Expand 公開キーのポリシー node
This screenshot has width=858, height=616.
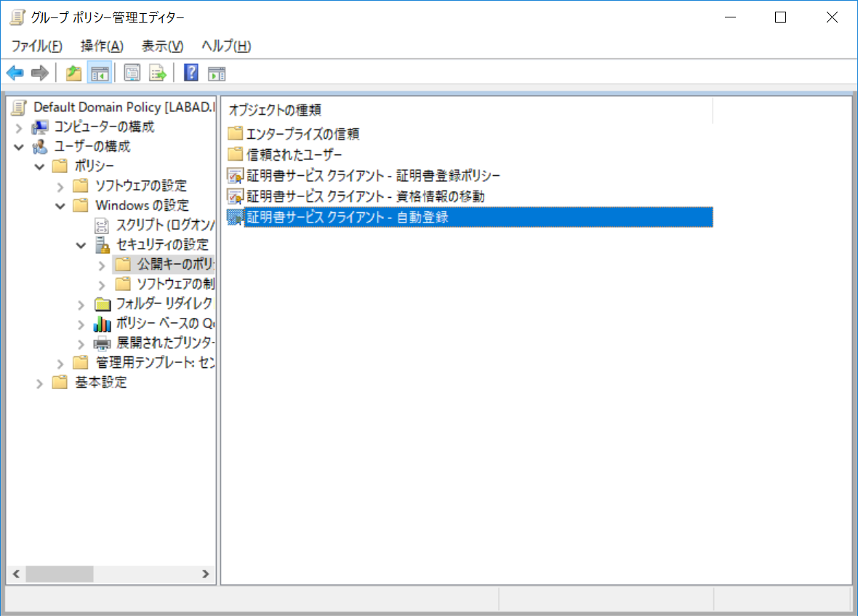[102, 265]
